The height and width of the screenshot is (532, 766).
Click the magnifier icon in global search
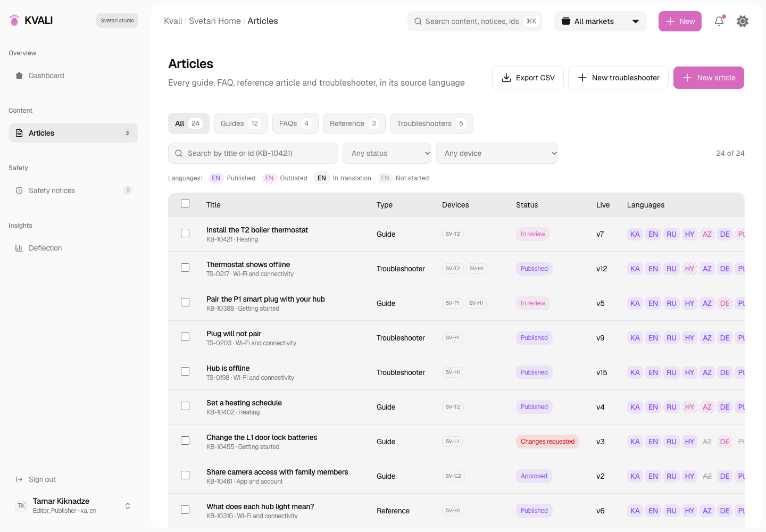point(418,21)
